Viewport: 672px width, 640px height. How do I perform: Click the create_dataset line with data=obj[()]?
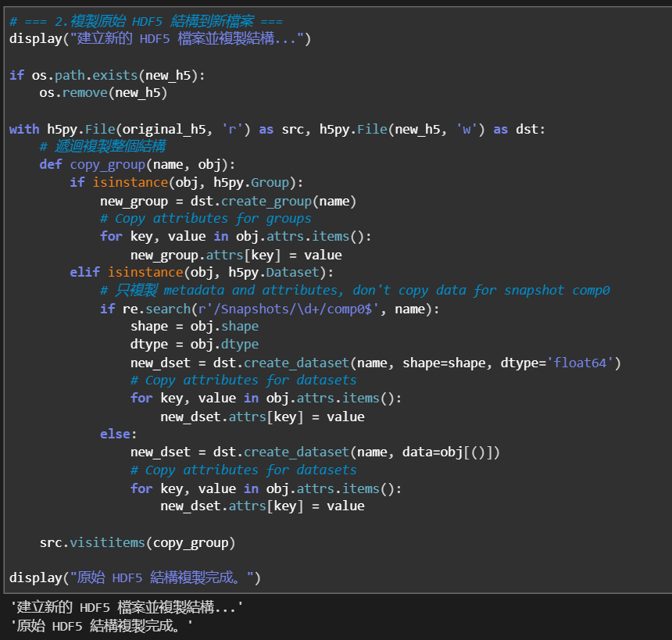(x=314, y=452)
